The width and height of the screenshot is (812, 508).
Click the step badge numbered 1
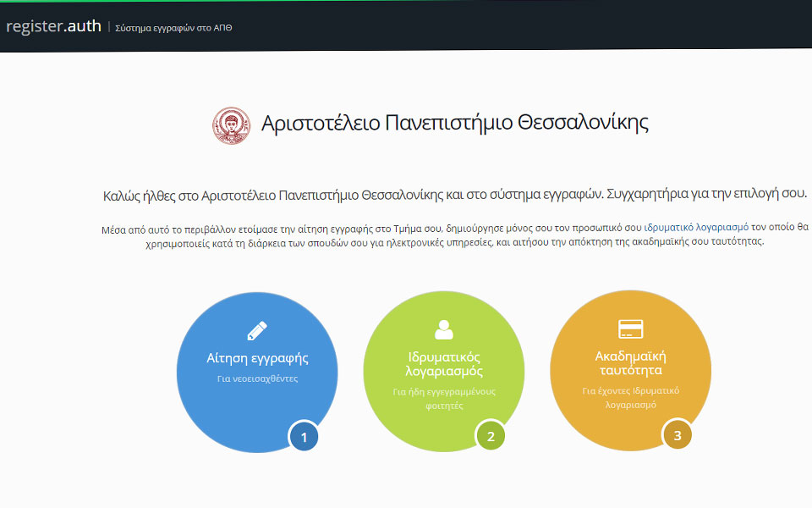(x=304, y=437)
